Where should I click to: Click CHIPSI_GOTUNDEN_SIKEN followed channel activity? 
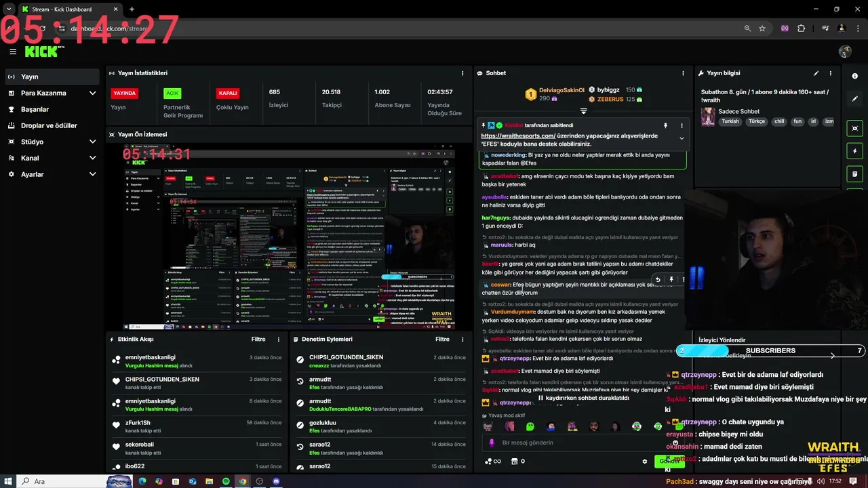pyautogui.click(x=197, y=383)
